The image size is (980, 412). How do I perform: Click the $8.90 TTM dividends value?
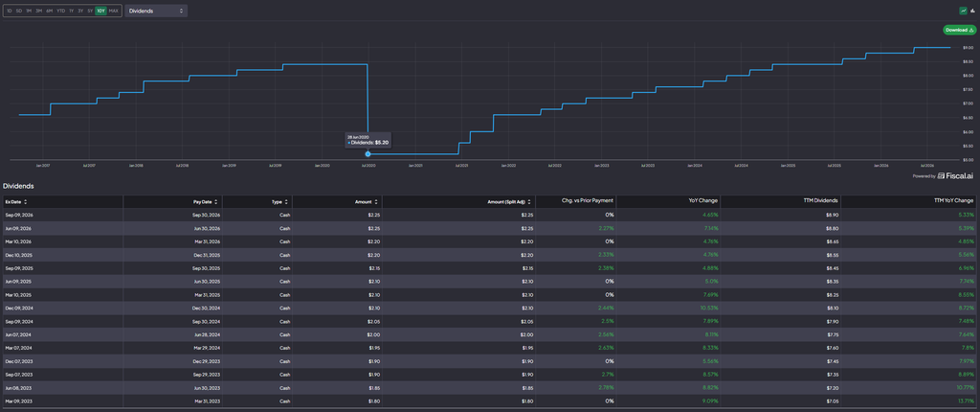pyautogui.click(x=831, y=215)
